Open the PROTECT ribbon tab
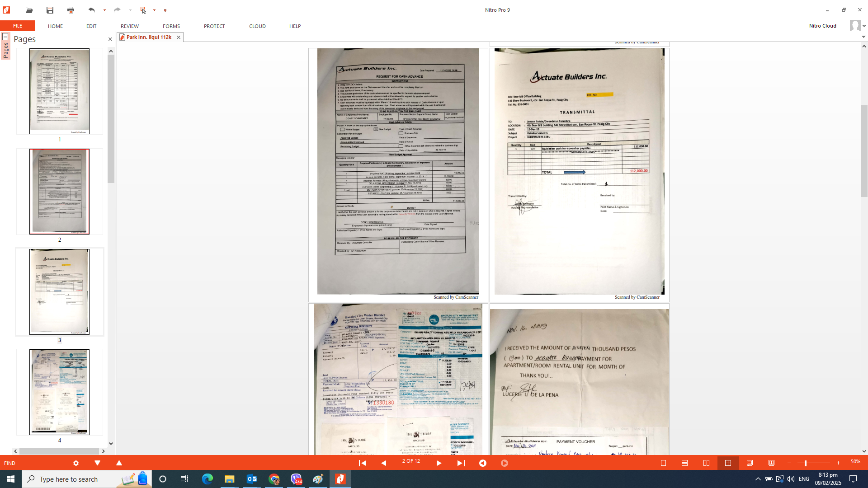The image size is (868, 488). [x=214, y=26]
